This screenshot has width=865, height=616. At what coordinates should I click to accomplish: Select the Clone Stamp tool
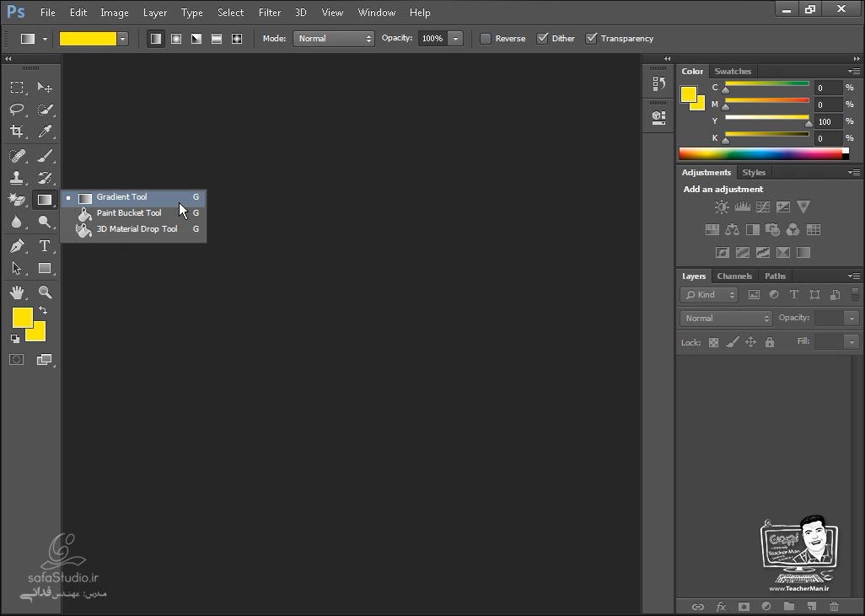[x=17, y=178]
